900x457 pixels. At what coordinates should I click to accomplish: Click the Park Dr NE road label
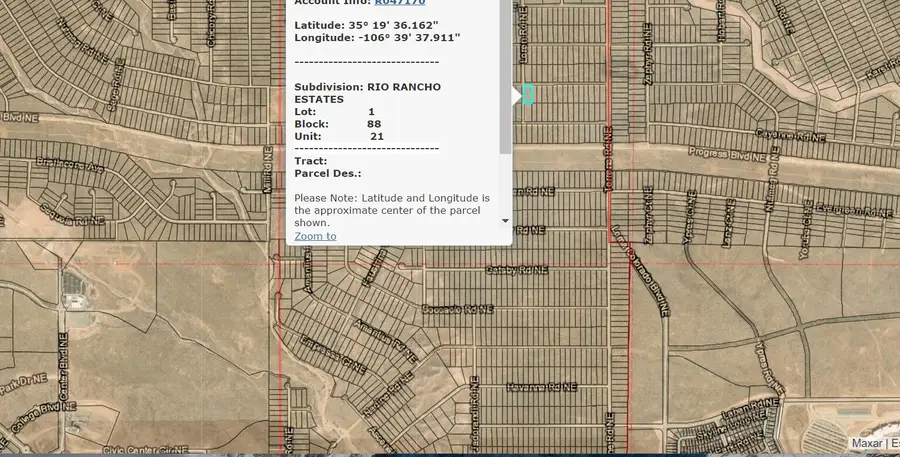tap(23, 384)
